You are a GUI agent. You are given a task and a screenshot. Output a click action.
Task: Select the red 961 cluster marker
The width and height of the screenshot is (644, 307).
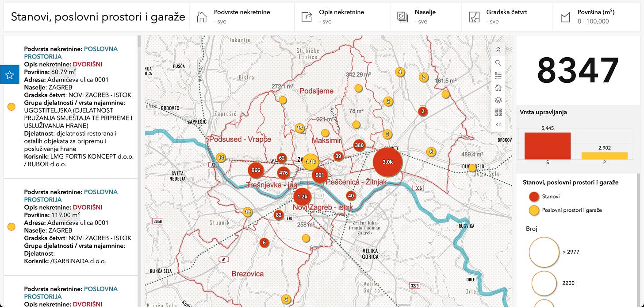click(x=320, y=175)
